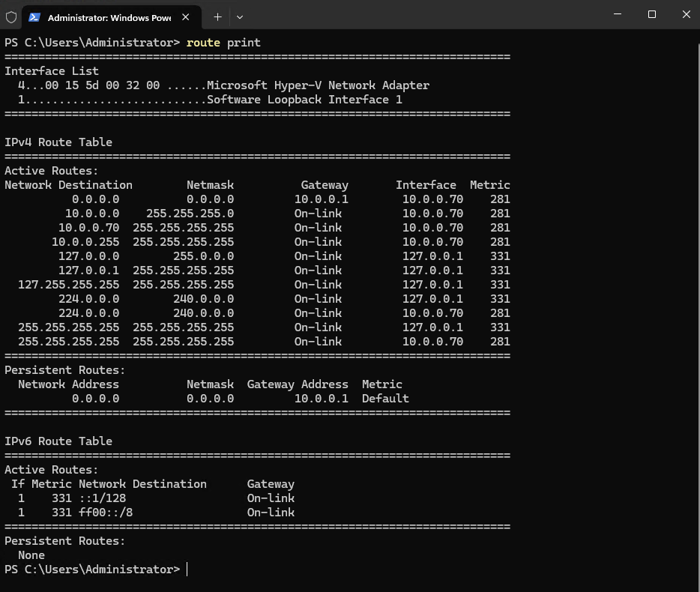Click destination '127.255.255.255' entry

69,285
